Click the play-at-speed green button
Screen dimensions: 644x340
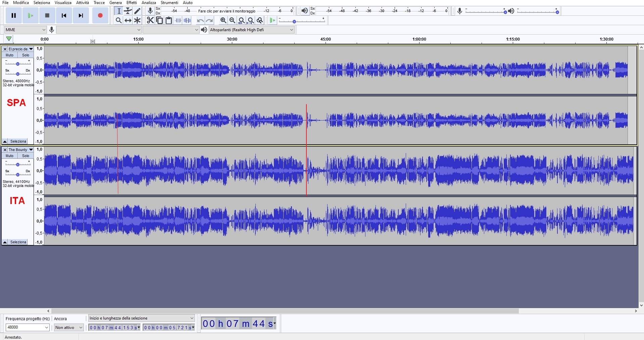point(272,20)
